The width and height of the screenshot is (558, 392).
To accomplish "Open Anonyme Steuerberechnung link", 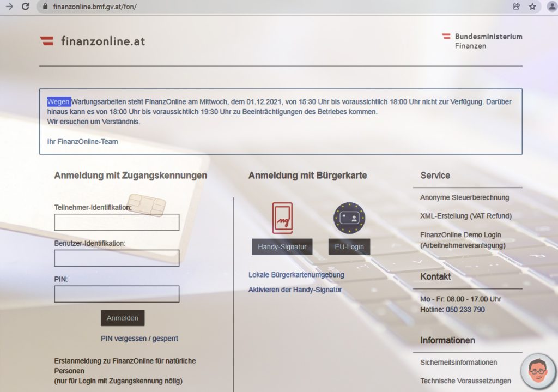I will pyautogui.click(x=464, y=197).
